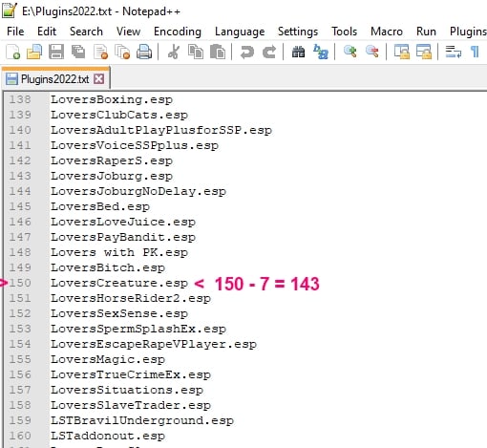
Task: Click on the line LoversJoburg.esp
Action: tap(112, 176)
